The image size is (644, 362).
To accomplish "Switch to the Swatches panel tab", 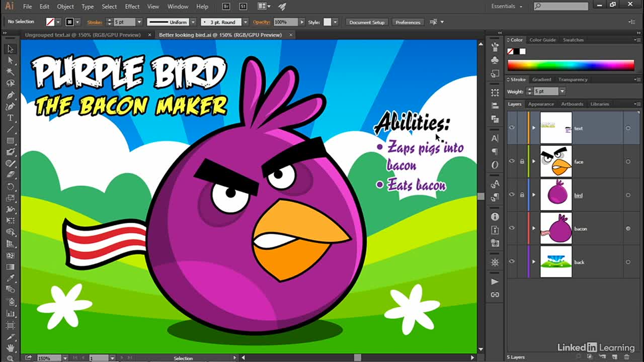I will [x=573, y=40].
